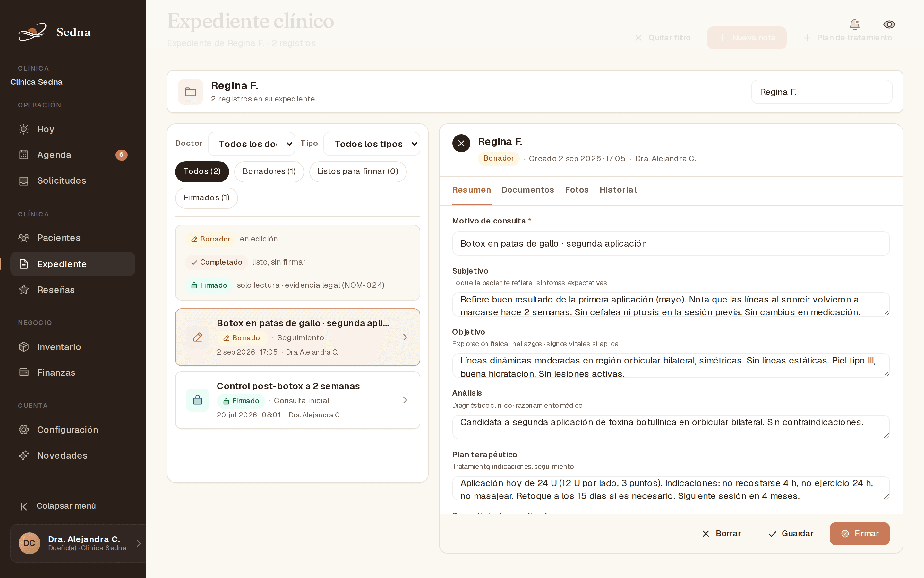Collapse the sidebar menu

pos(58,506)
